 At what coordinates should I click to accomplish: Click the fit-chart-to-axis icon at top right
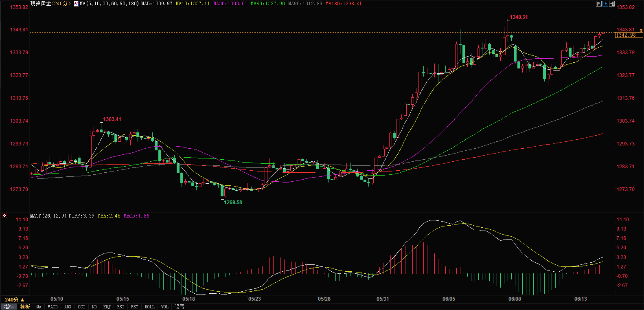click(x=599, y=4)
